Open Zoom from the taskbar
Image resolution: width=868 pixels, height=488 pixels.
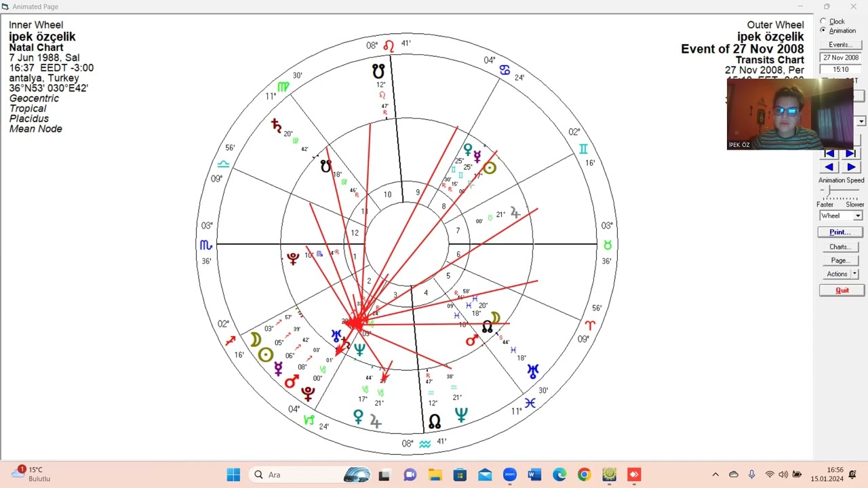[x=510, y=474]
